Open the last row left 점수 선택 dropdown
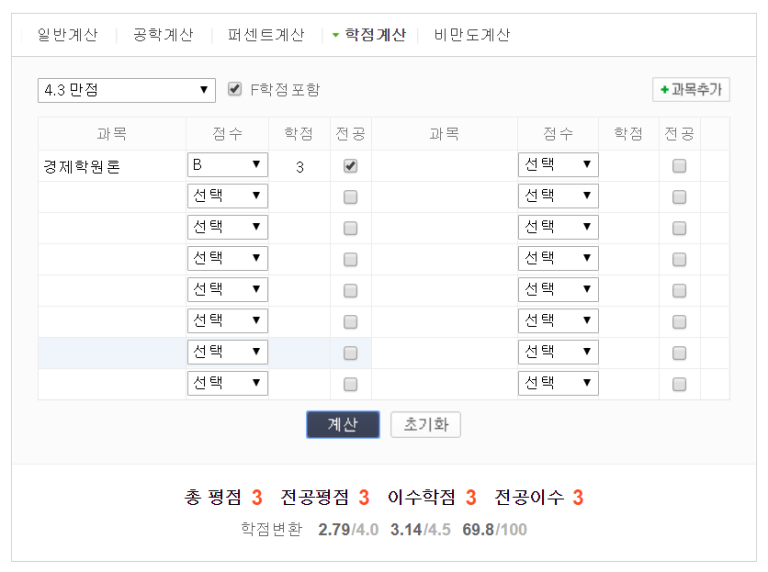This screenshot has width=768, height=572. click(227, 383)
